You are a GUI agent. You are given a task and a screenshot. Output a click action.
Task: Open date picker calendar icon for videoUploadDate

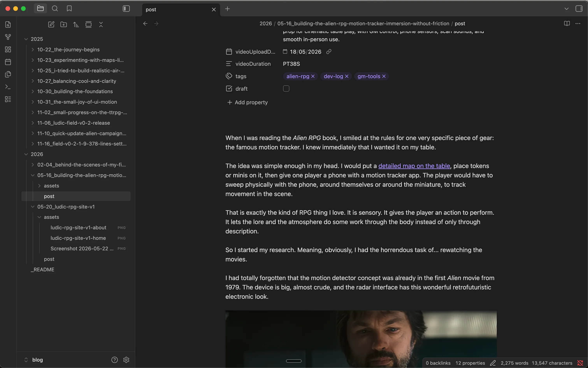point(285,51)
